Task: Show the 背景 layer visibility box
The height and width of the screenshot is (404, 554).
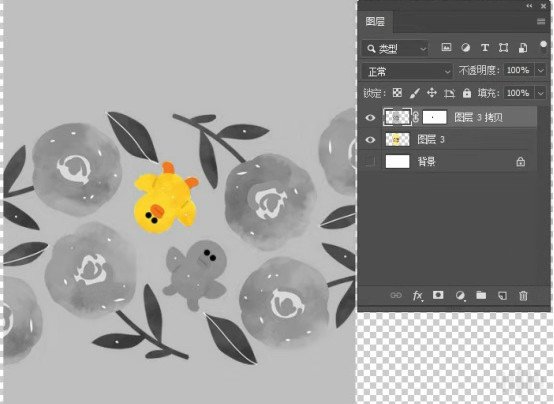Action: coord(370,162)
